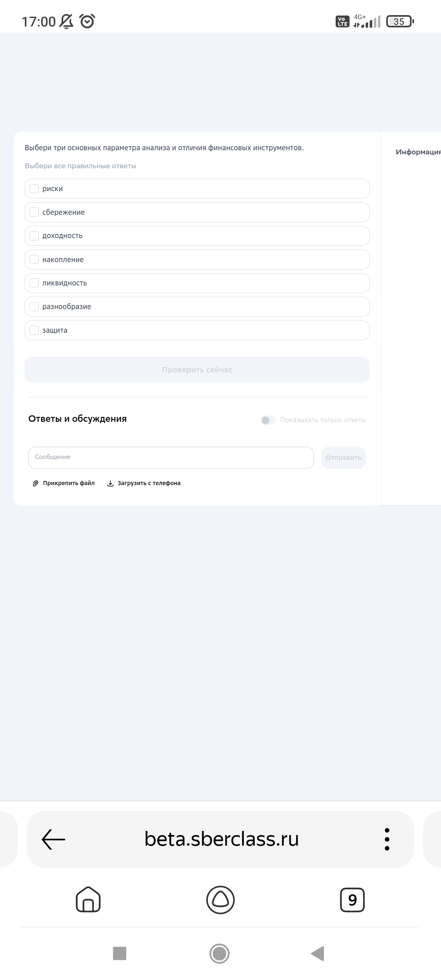The height and width of the screenshot is (980, 441).
Task: Select the "сбережение" checkbox
Action: 34,212
